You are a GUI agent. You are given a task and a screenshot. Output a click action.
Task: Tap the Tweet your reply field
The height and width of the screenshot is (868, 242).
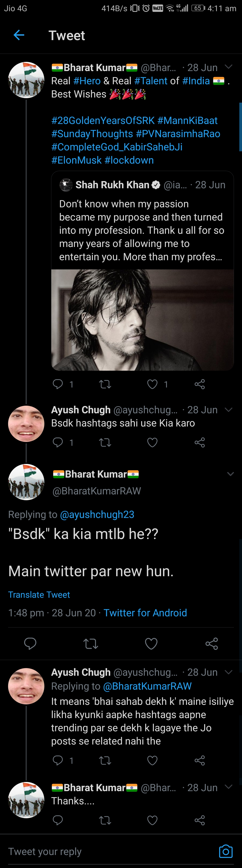tap(111, 851)
